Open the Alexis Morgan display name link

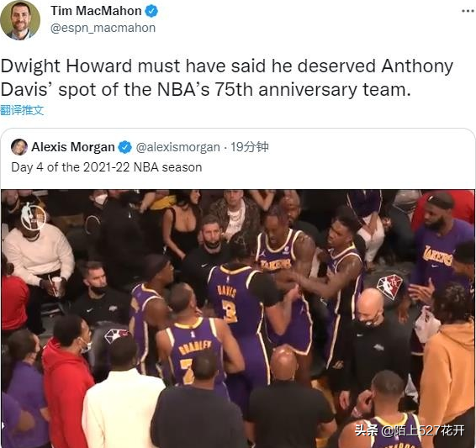coord(73,147)
